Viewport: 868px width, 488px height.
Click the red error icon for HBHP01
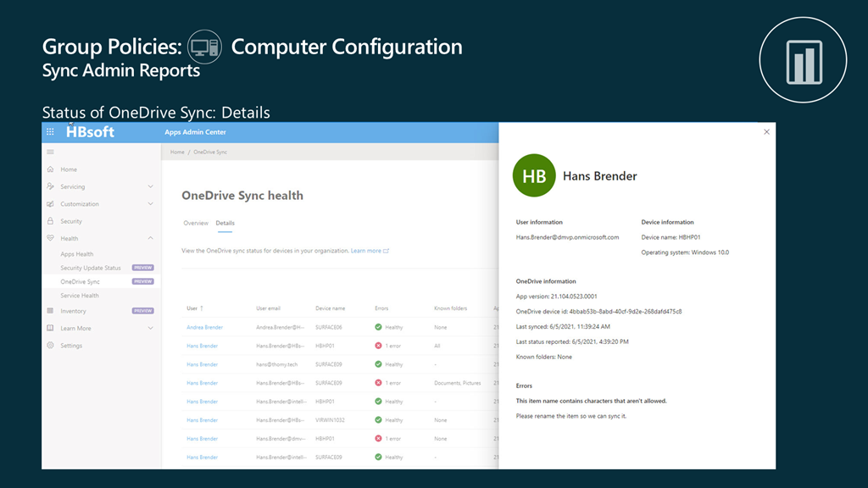coord(378,346)
